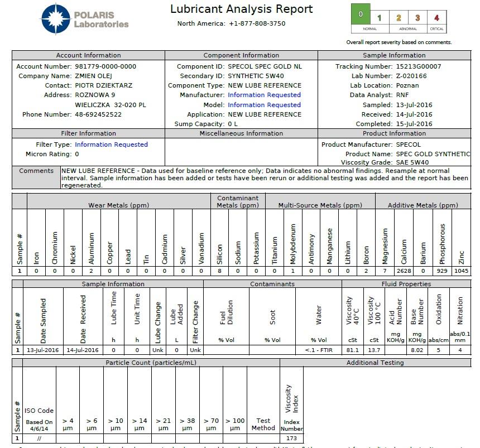The image size is (480, 448).
Task: Select the Zinc value 1045
Action: [x=462, y=271]
